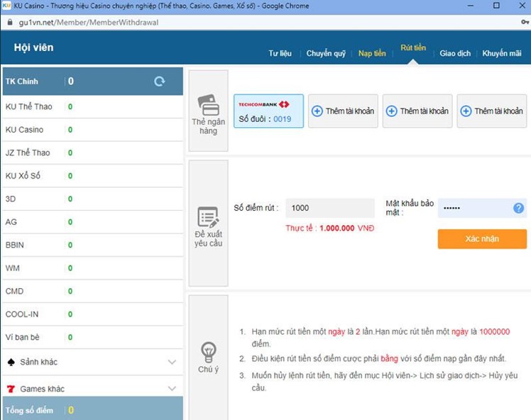Minimize the Chrome window

click(471, 6)
